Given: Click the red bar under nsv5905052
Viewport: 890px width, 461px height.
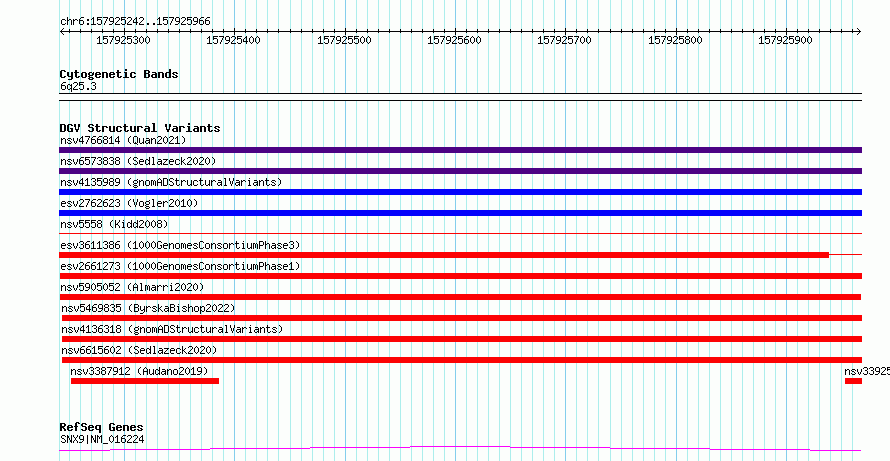Looking at the screenshot, I should (460, 297).
